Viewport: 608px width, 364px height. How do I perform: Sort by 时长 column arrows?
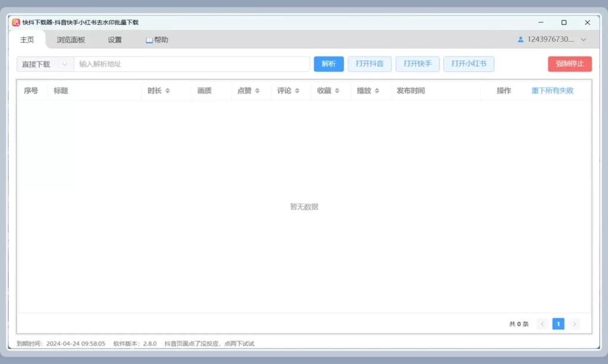(167, 91)
